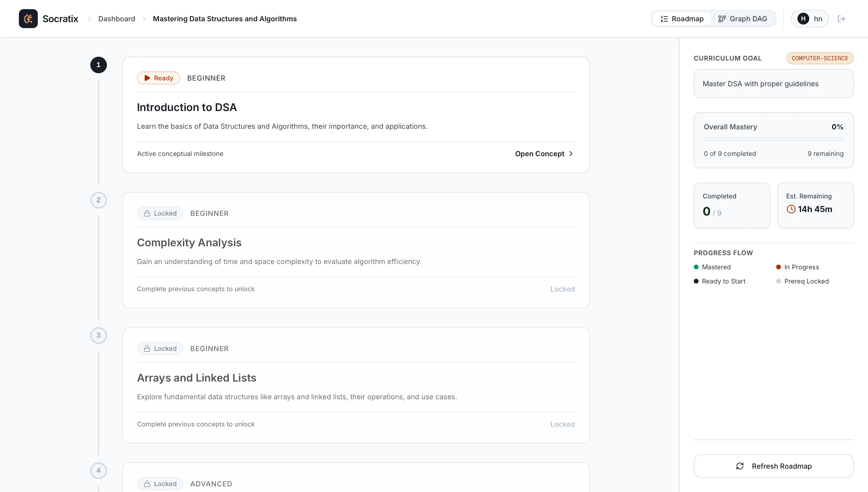868x492 pixels.
Task: Click the red In Progress legend dot
Action: (x=779, y=267)
